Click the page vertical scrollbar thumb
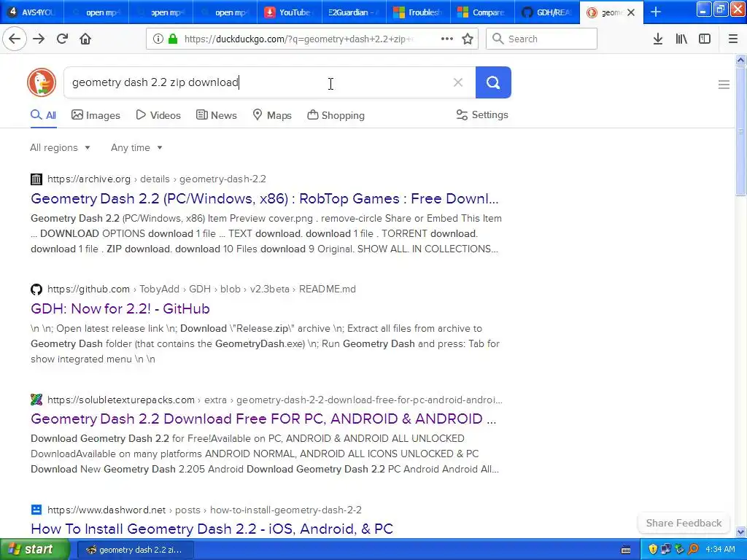This screenshot has width=747, height=560. point(740,131)
